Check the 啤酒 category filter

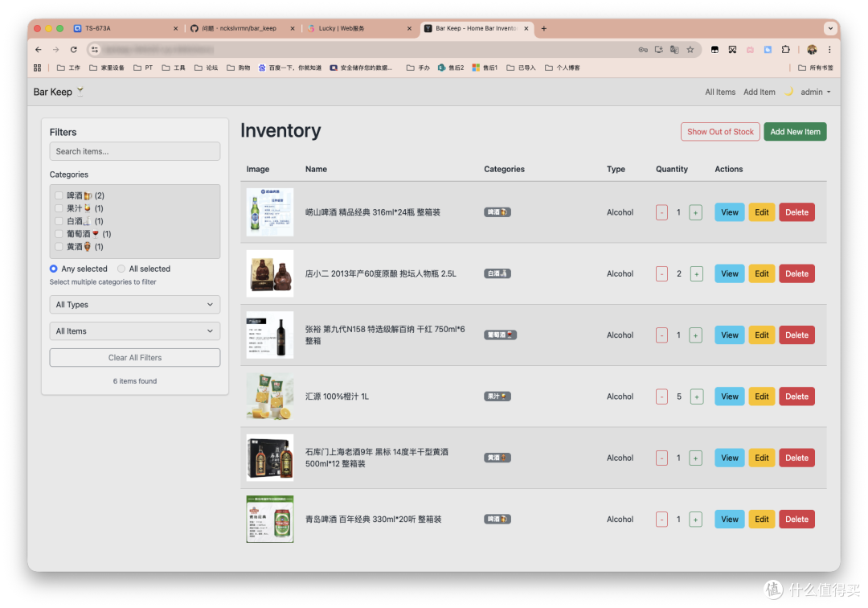pyautogui.click(x=59, y=195)
